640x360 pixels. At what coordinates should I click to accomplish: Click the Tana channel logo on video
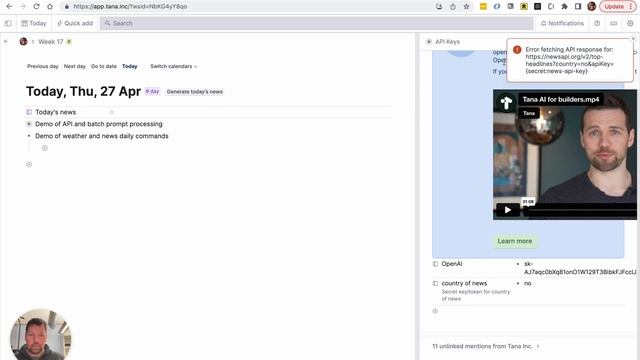pos(506,102)
